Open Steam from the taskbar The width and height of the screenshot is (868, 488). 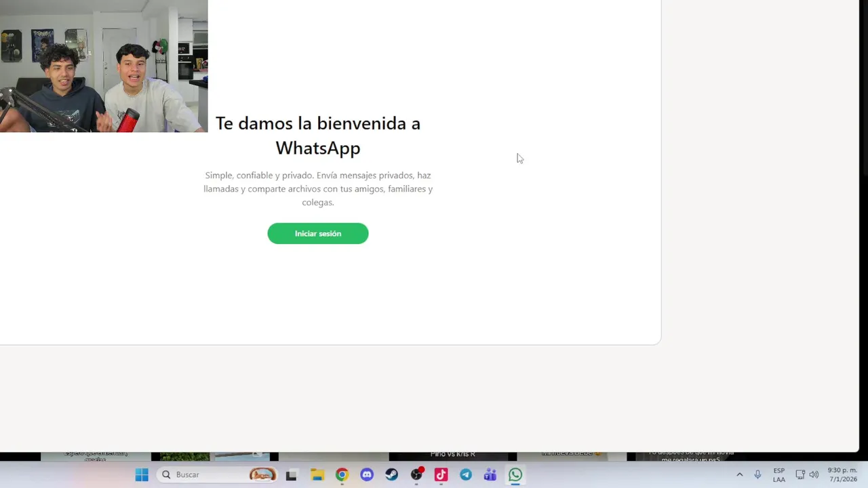[x=391, y=474]
